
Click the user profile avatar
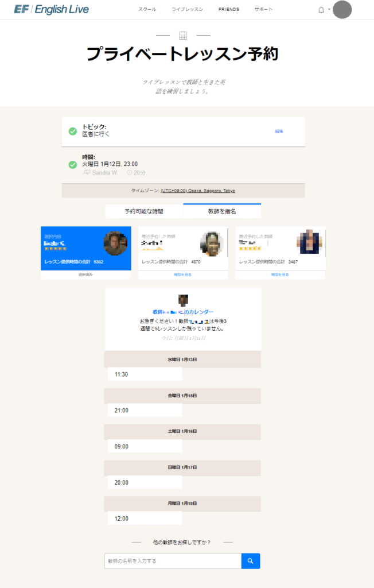click(342, 10)
